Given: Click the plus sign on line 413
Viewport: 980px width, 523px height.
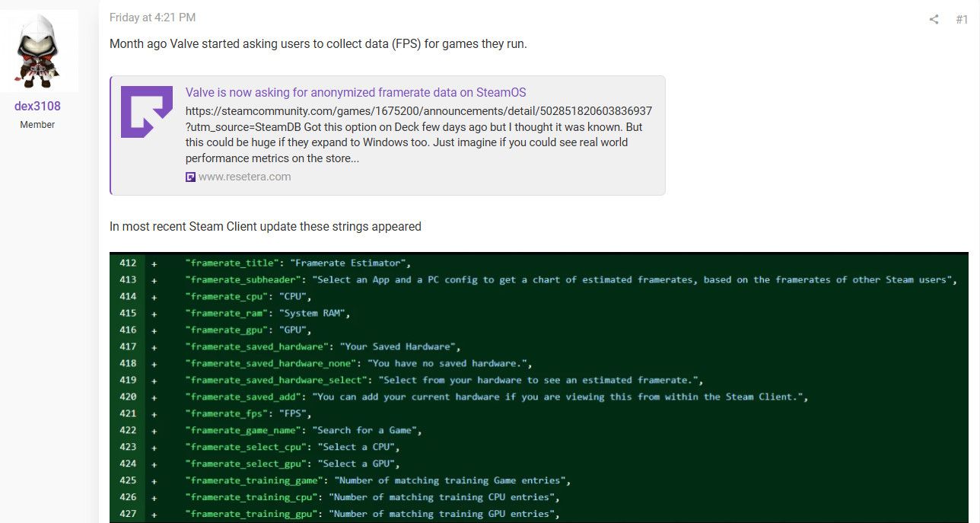Looking at the screenshot, I should pyautogui.click(x=154, y=279).
